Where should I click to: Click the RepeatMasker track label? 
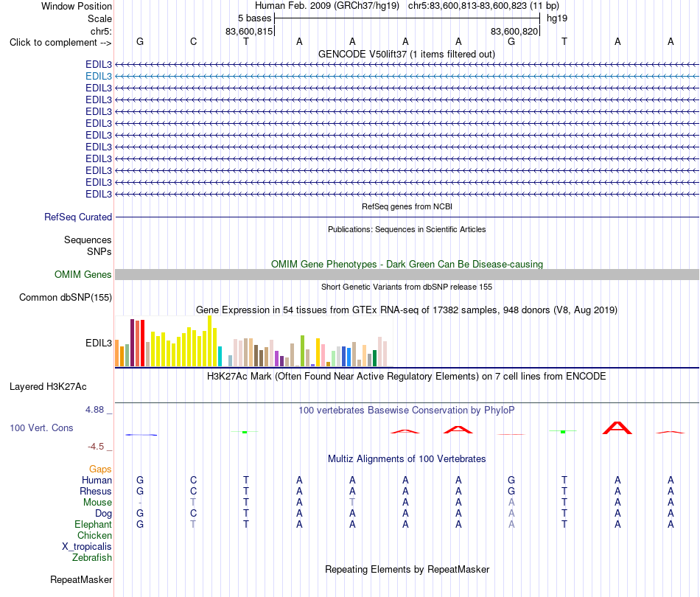coord(81,579)
